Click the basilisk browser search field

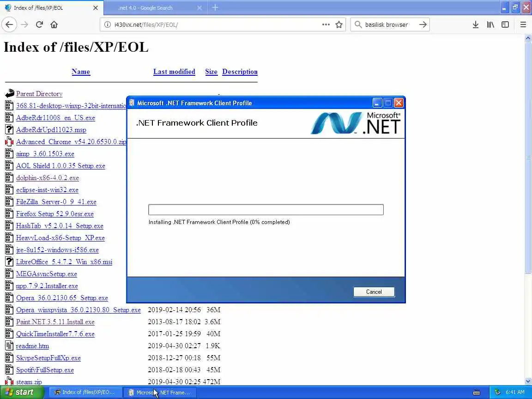coord(389,24)
